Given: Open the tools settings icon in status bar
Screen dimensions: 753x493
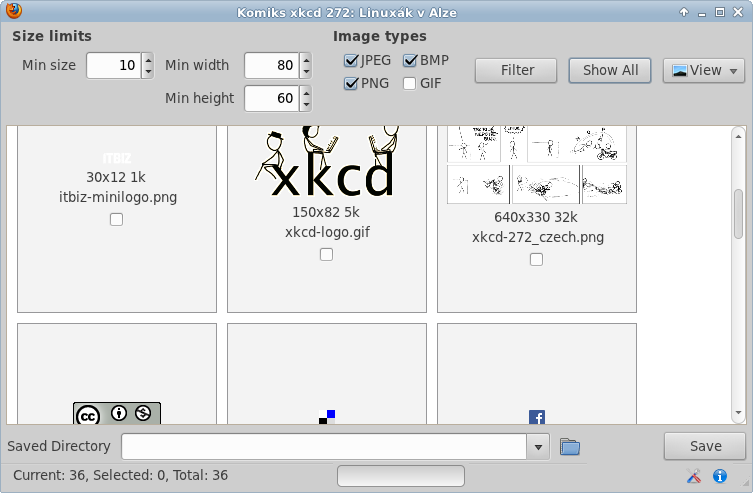Looking at the screenshot, I should pos(693,476).
